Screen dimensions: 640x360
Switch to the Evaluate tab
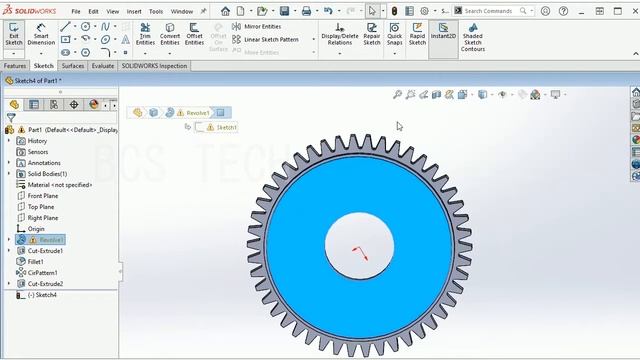coord(102,66)
